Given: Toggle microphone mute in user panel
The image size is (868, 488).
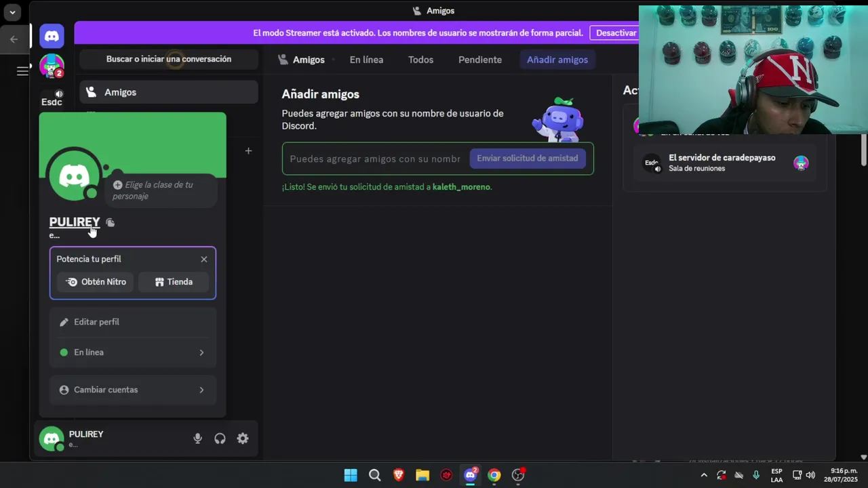Looking at the screenshot, I should click(197, 439).
